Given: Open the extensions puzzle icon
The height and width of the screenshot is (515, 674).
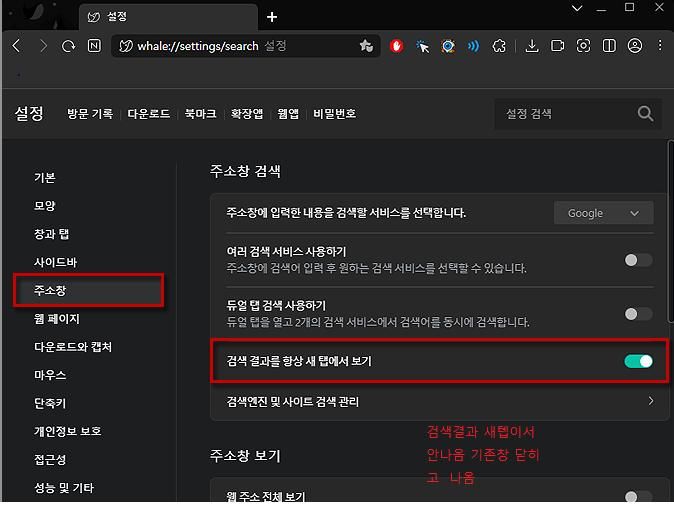Looking at the screenshot, I should (x=499, y=46).
